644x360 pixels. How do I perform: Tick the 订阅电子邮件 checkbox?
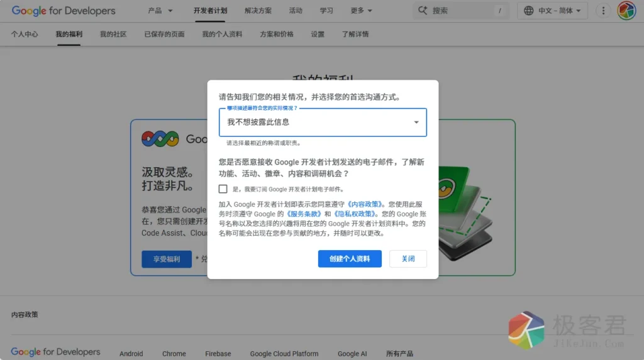[x=223, y=189]
